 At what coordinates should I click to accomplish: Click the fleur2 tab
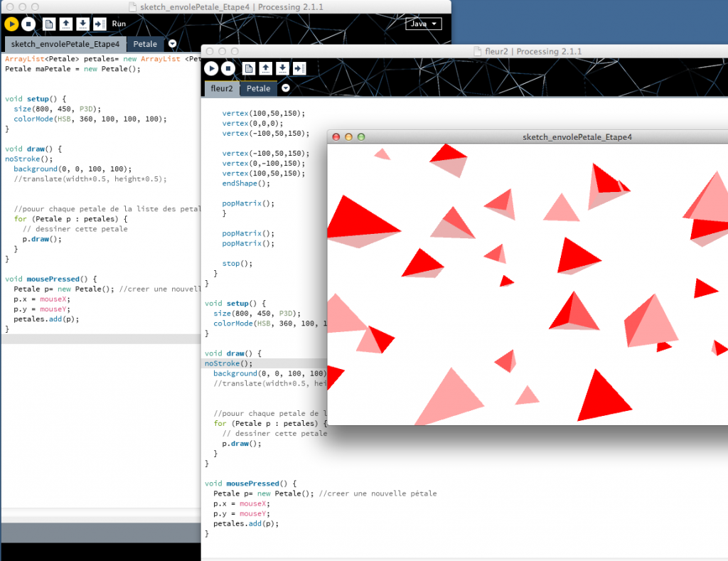(221, 89)
